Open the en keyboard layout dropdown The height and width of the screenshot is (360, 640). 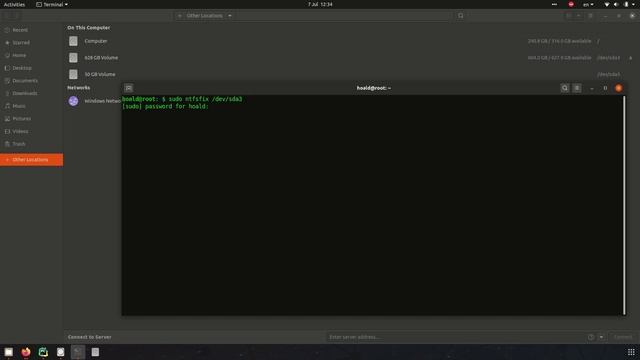click(588, 4)
